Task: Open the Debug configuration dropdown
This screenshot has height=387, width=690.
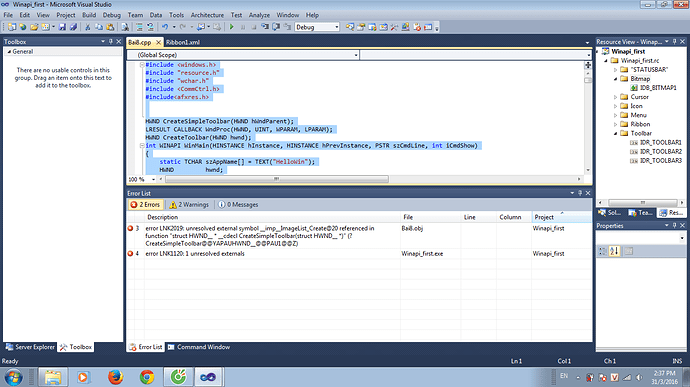Action: click(x=337, y=27)
